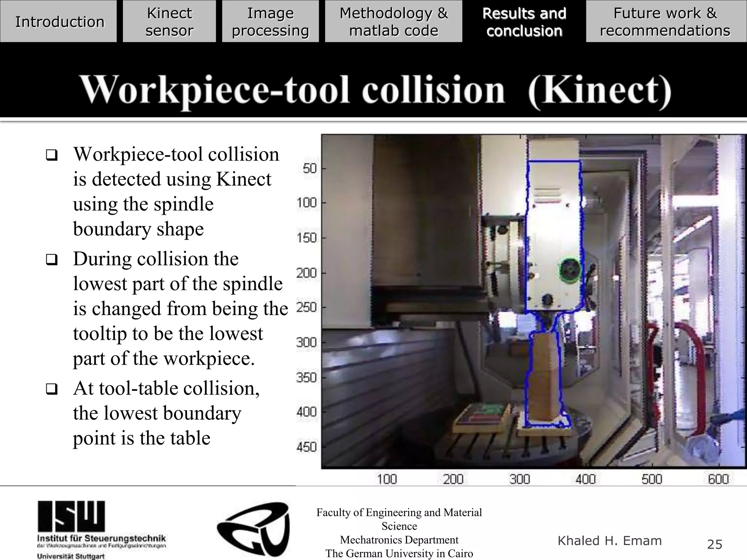This screenshot has height=560, width=747.
Task: Click the ISW Institut für Steuerungstechnik logo
Action: (102, 530)
